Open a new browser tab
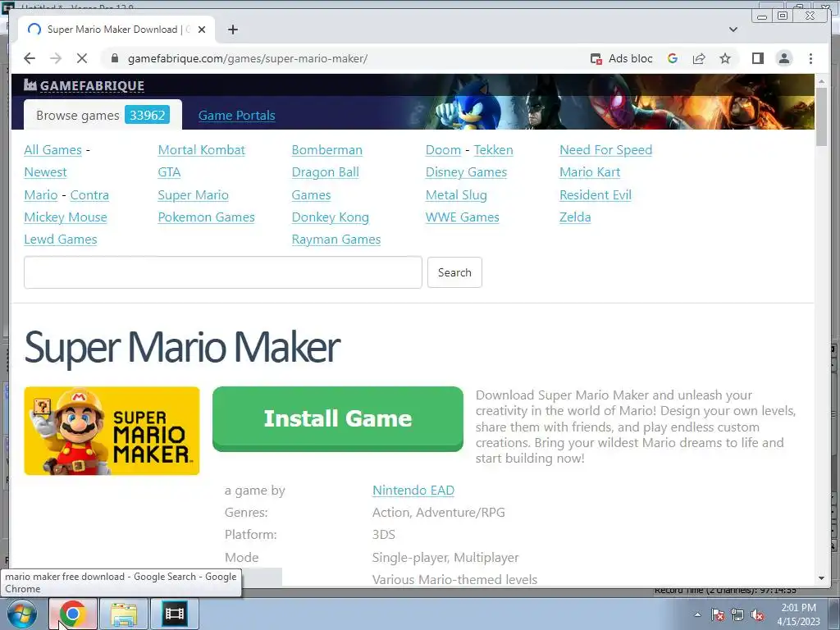The image size is (840, 630). (x=232, y=30)
